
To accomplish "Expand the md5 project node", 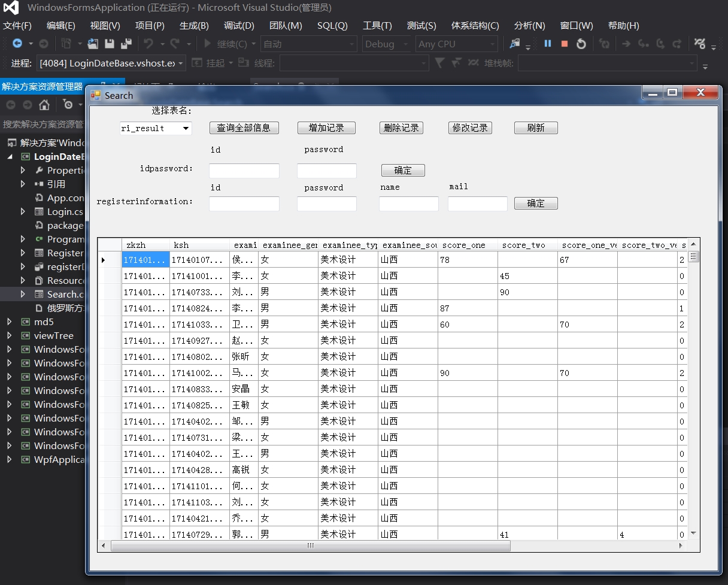I will point(10,322).
